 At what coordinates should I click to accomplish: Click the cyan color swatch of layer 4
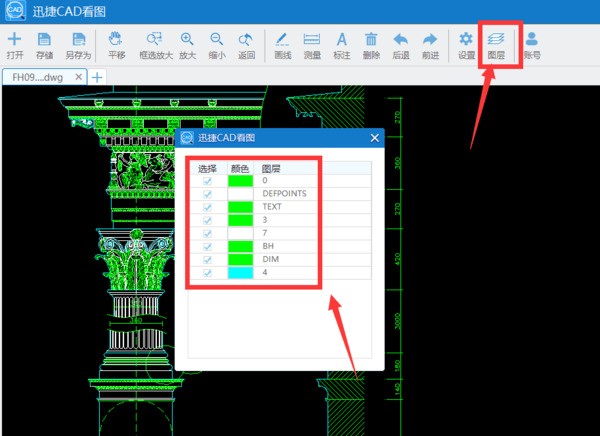pyautogui.click(x=241, y=272)
